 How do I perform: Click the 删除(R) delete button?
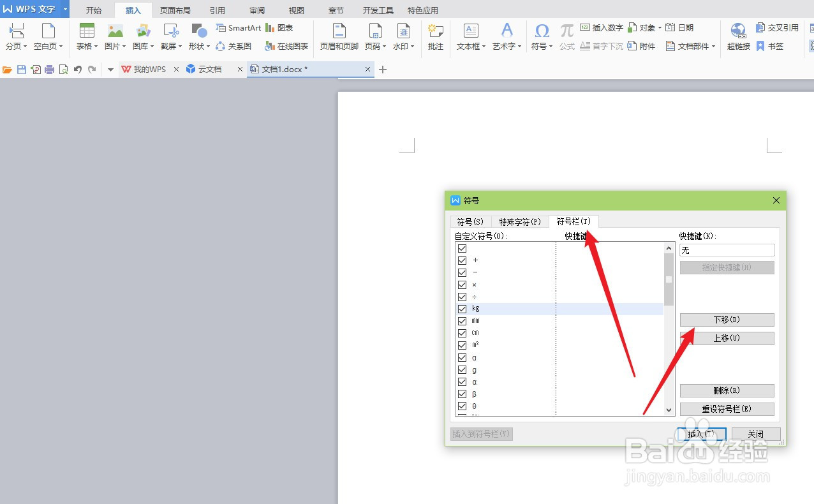coord(727,390)
